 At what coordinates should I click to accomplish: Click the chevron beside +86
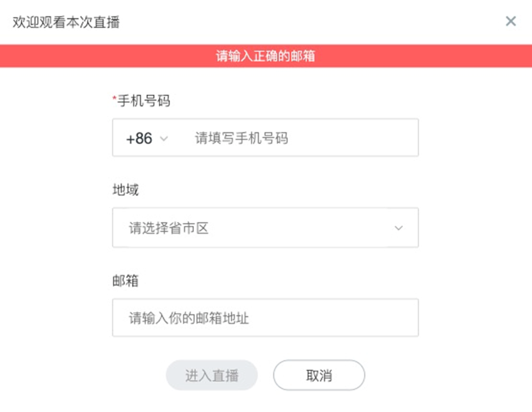164,138
